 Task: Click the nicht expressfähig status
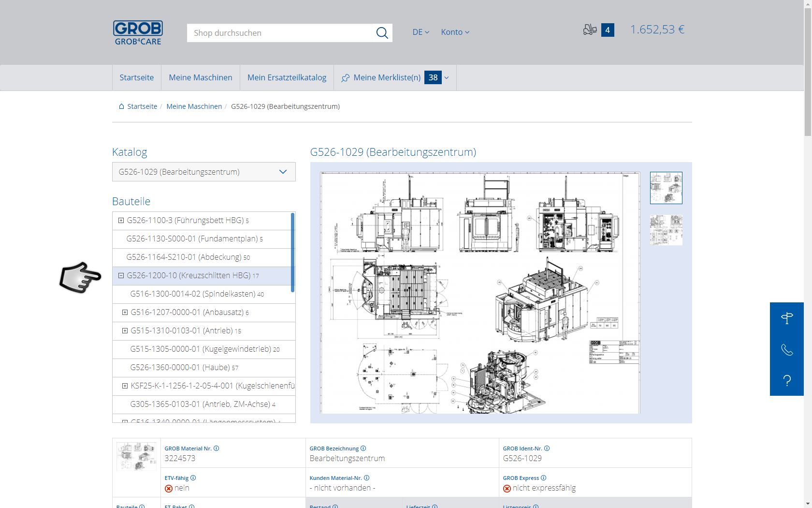tap(544, 488)
